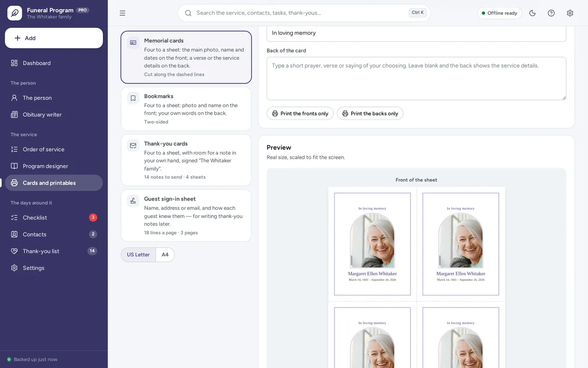Click printer icon in Print the fronts only

coord(275,114)
